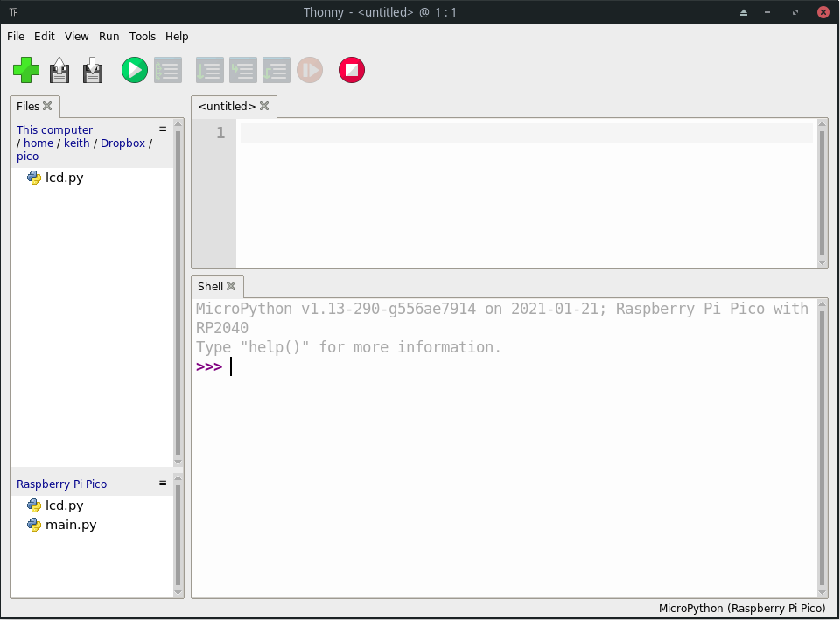Image resolution: width=840 pixels, height=620 pixels.
Task: Click the Thonny window menu icon
Action: point(13,11)
